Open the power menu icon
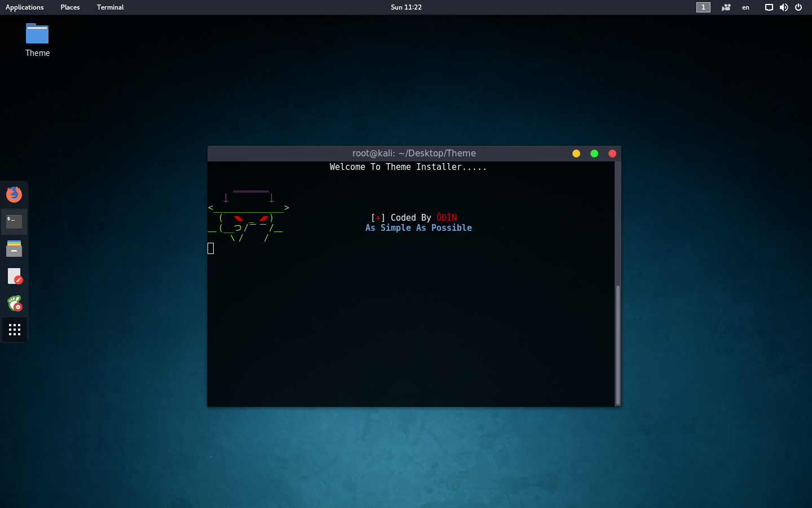The image size is (812, 508). 798,7
